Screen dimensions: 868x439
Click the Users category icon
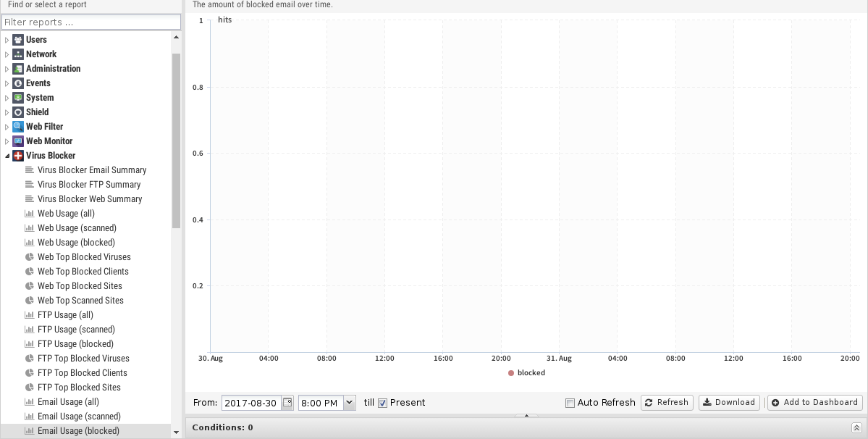point(18,40)
